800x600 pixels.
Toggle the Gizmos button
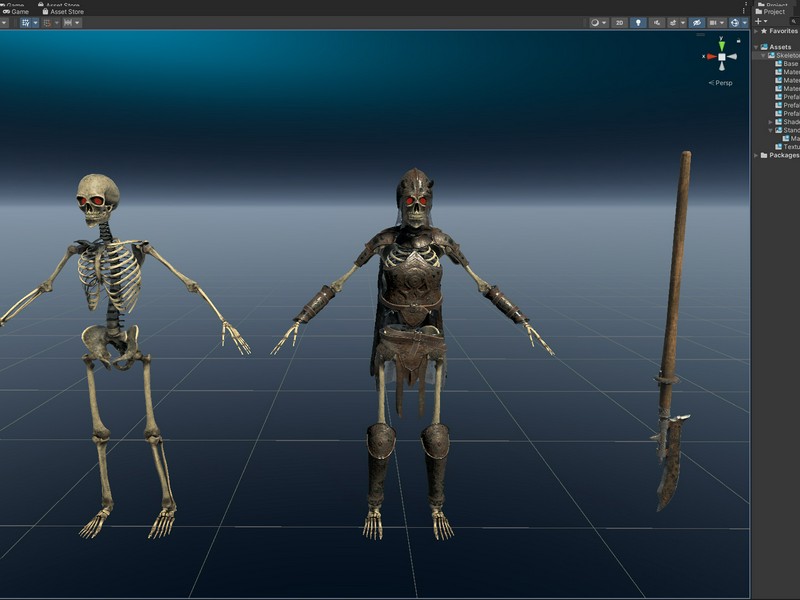pos(734,23)
